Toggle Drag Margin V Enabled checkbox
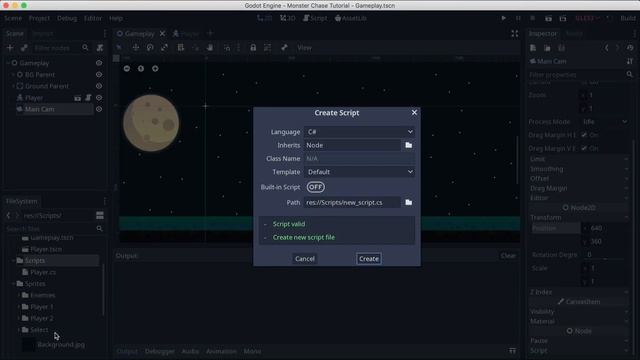The image size is (640, 360). click(584, 148)
